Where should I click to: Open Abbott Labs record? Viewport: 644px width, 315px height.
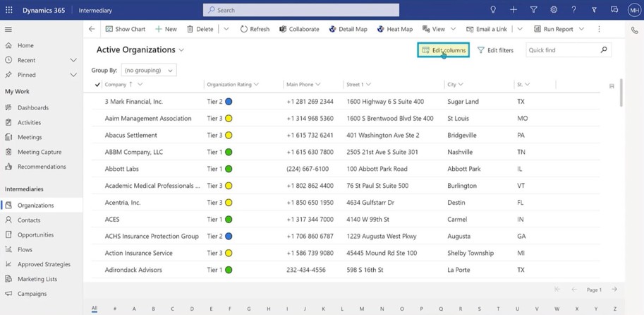pyautogui.click(x=121, y=169)
